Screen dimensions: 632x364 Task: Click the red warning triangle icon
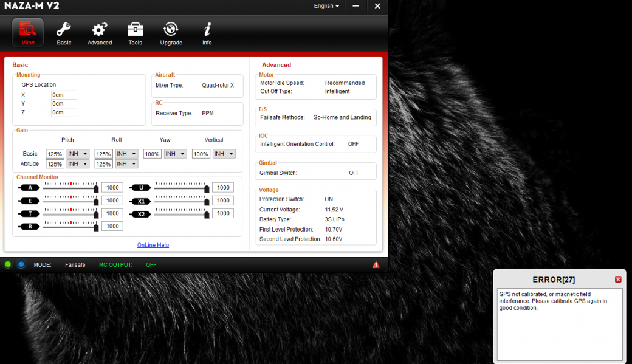[x=376, y=265]
